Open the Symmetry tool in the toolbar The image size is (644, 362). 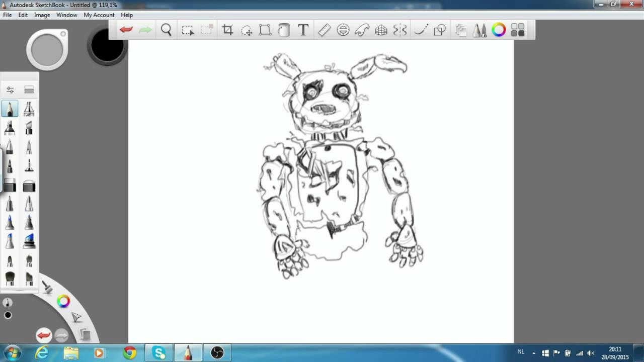[400, 30]
